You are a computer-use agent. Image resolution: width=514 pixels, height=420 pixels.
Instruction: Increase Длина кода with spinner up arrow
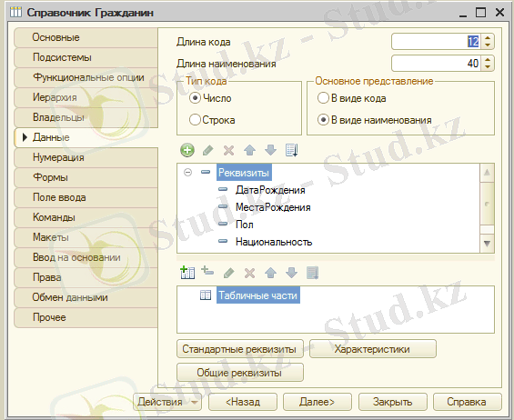488,38
